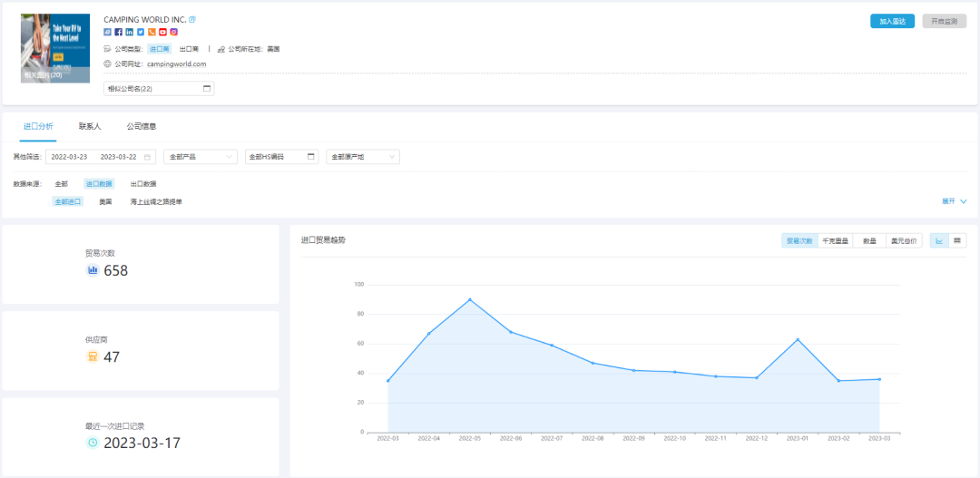The image size is (980, 478).
Task: Open the Instagram icon link
Action: [173, 32]
